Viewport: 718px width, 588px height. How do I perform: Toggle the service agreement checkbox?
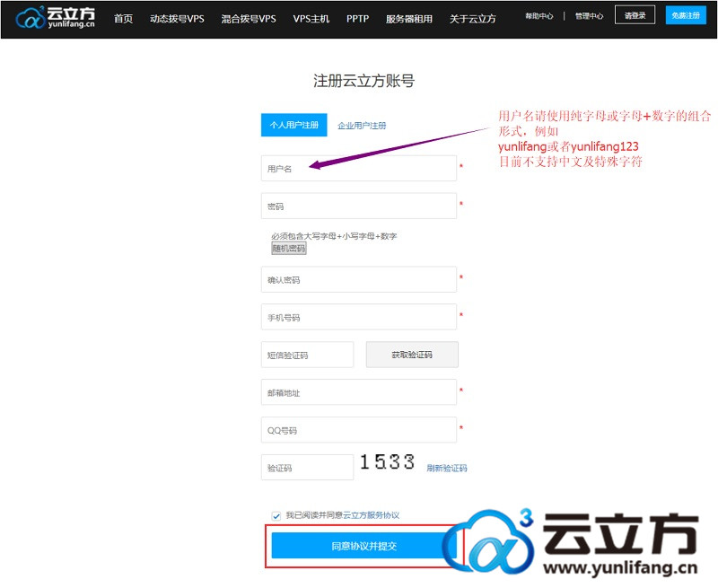click(x=276, y=515)
